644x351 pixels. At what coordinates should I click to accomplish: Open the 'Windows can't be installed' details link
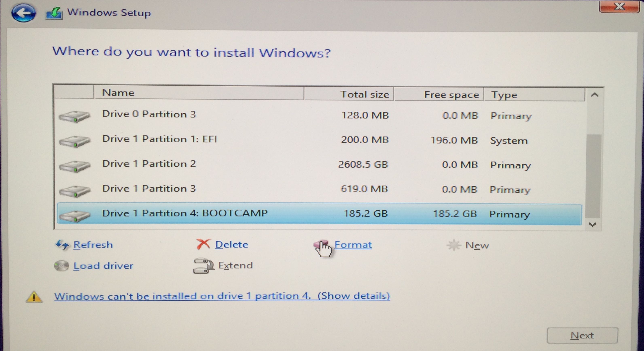coord(222,296)
